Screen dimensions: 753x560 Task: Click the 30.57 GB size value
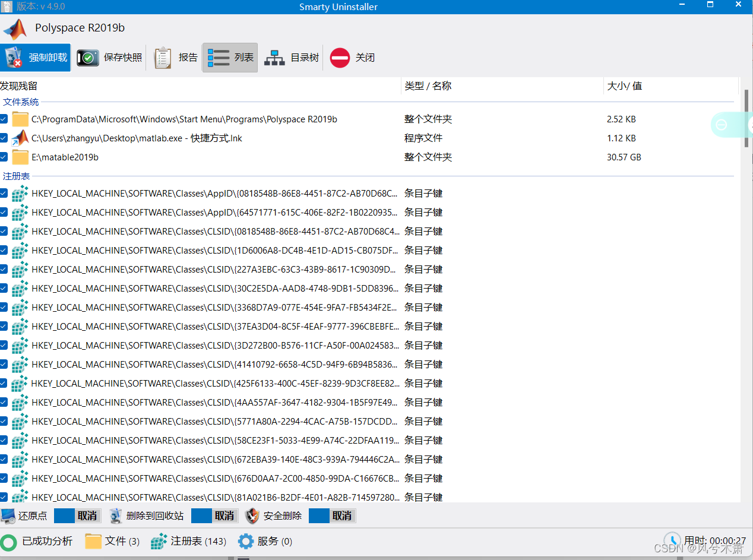[x=624, y=157]
